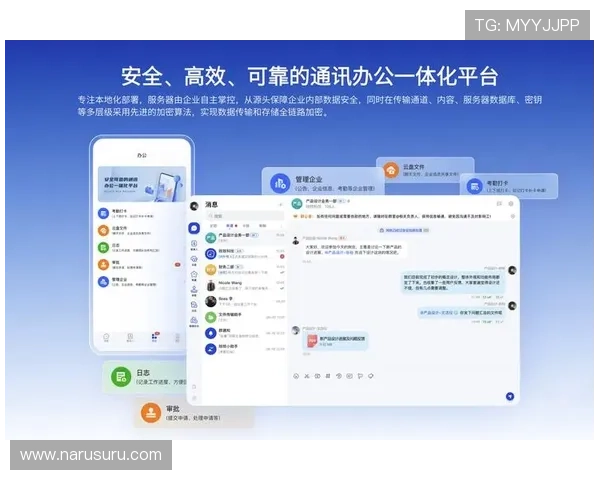600x480 pixels.
Task: Click the emoji icon in the chat input toolbar
Action: pos(296,376)
